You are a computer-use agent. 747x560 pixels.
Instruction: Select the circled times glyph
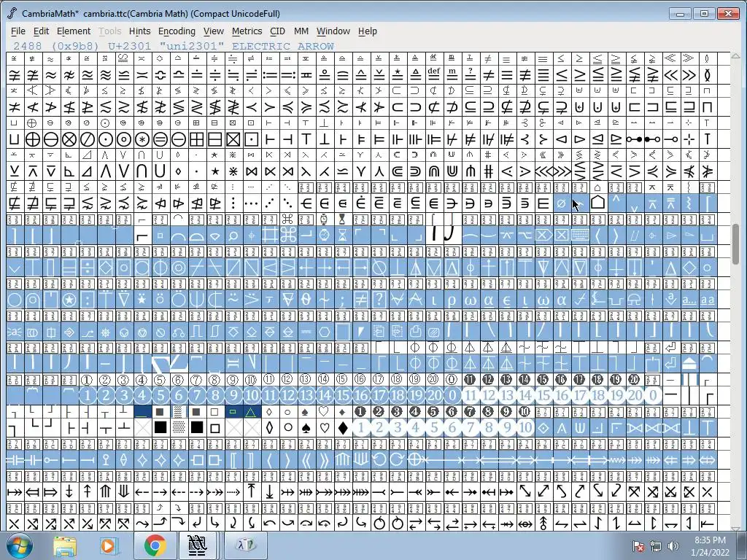[x=69, y=139]
